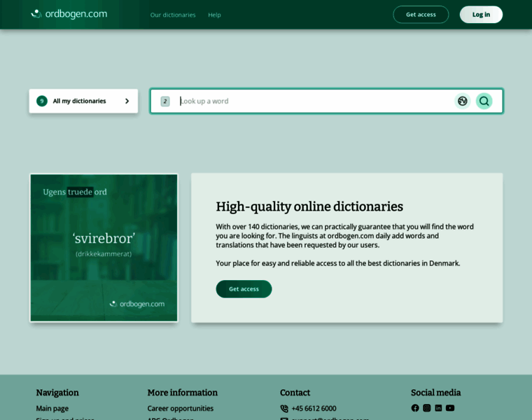The height and width of the screenshot is (420, 532).
Task: Open the Ugens truede ord svirebror image
Action: 104,248
